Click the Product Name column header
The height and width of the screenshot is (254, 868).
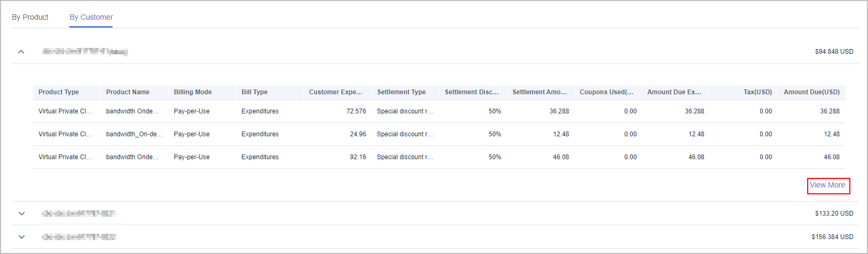[128, 92]
